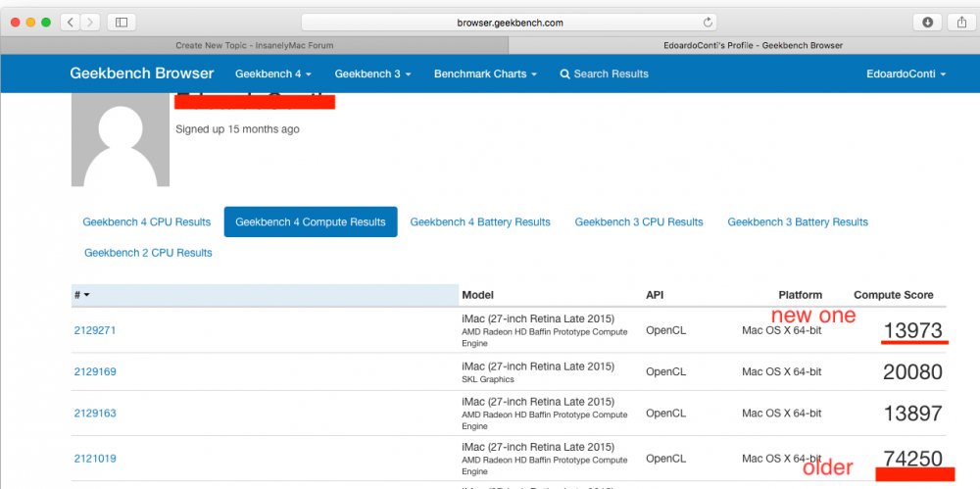The height and width of the screenshot is (489, 980).
Task: Switch to the InsanelyMac Forum tab
Action: pos(255,46)
